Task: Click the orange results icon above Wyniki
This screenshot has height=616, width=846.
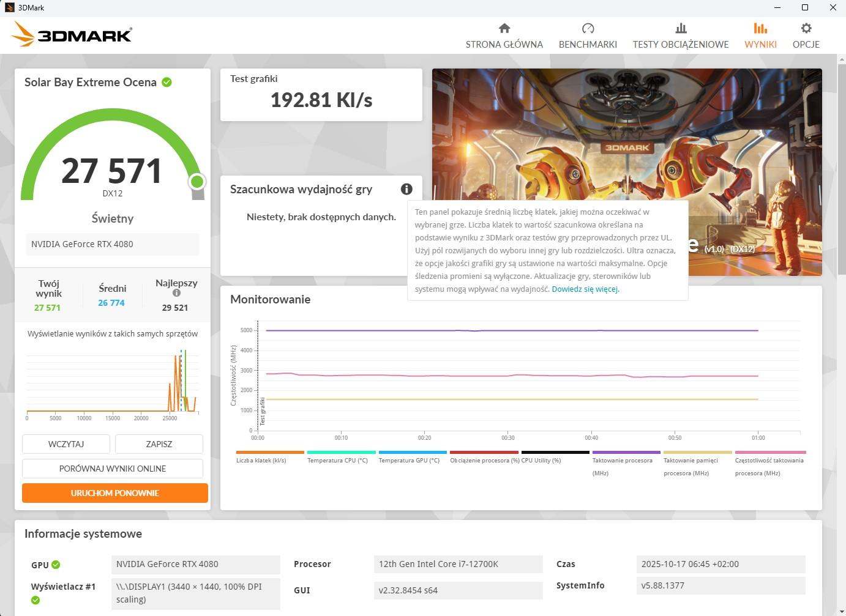Action: [760, 28]
